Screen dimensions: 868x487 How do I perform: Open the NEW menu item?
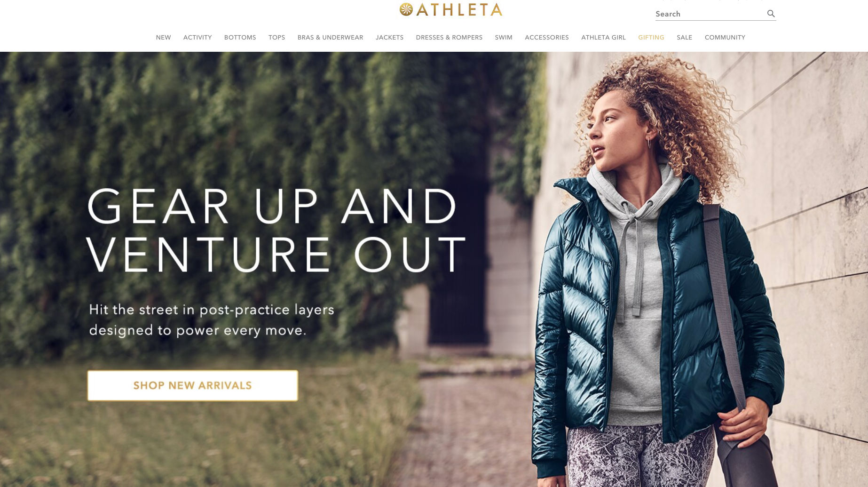[x=163, y=38]
